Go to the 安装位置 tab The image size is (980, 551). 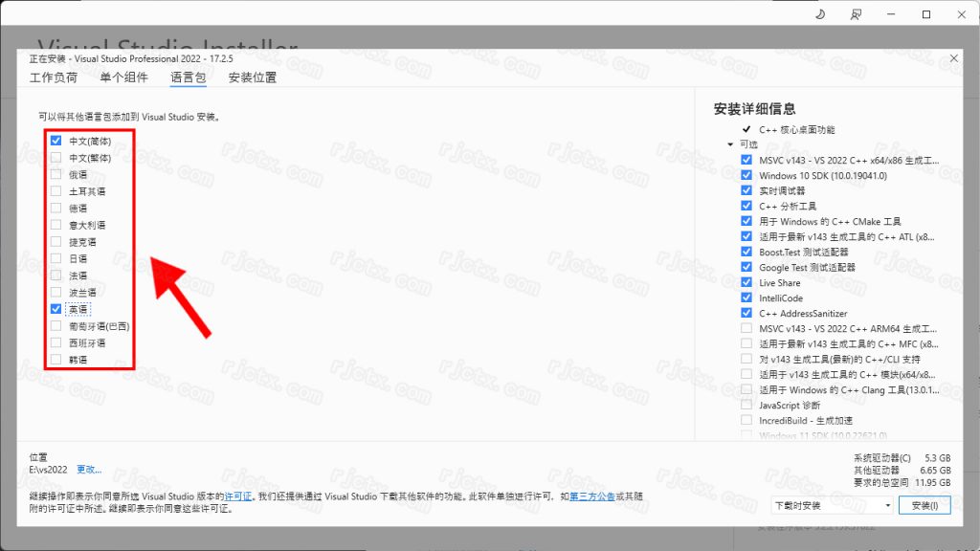[x=253, y=77]
